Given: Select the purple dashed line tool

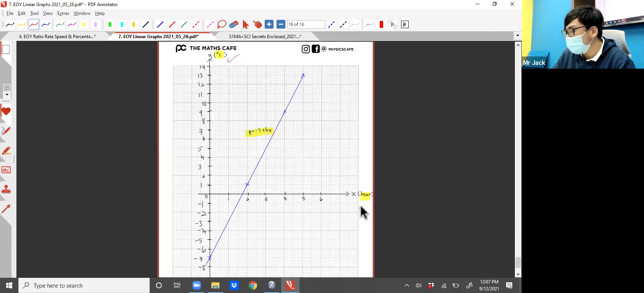Looking at the screenshot, I should coord(210,24).
